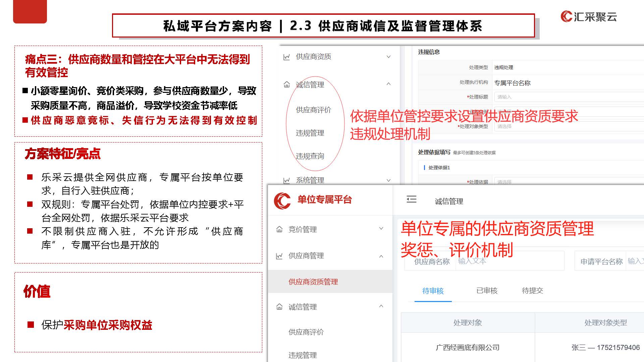Open 供应商评价 in lower sidebar

306,332
